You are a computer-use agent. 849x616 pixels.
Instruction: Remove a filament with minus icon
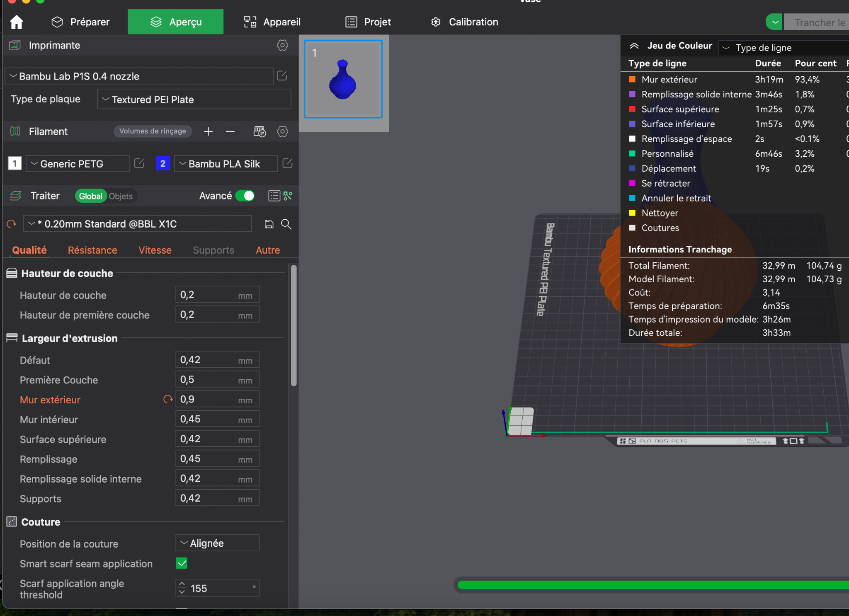click(230, 131)
